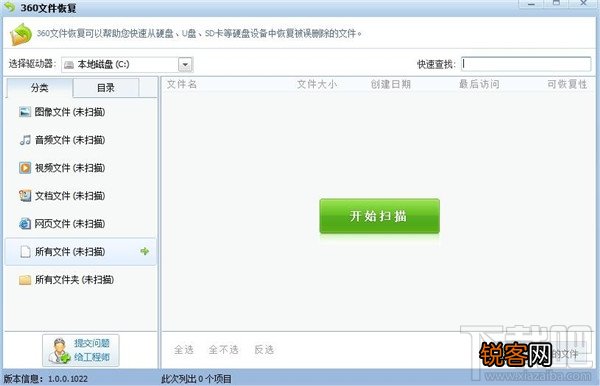This screenshot has height=386, width=600.
Task: Select 视频文件 (未扫描) category
Action: [80, 168]
